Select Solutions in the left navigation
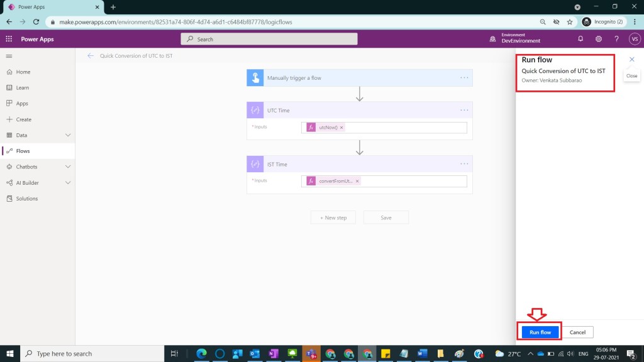Screen dimensions: 644x362 (26, 199)
